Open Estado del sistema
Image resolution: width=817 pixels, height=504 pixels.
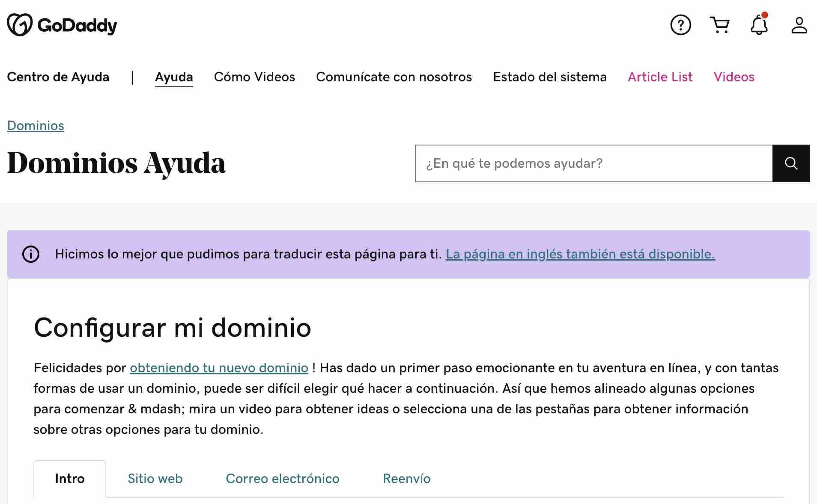coord(550,77)
